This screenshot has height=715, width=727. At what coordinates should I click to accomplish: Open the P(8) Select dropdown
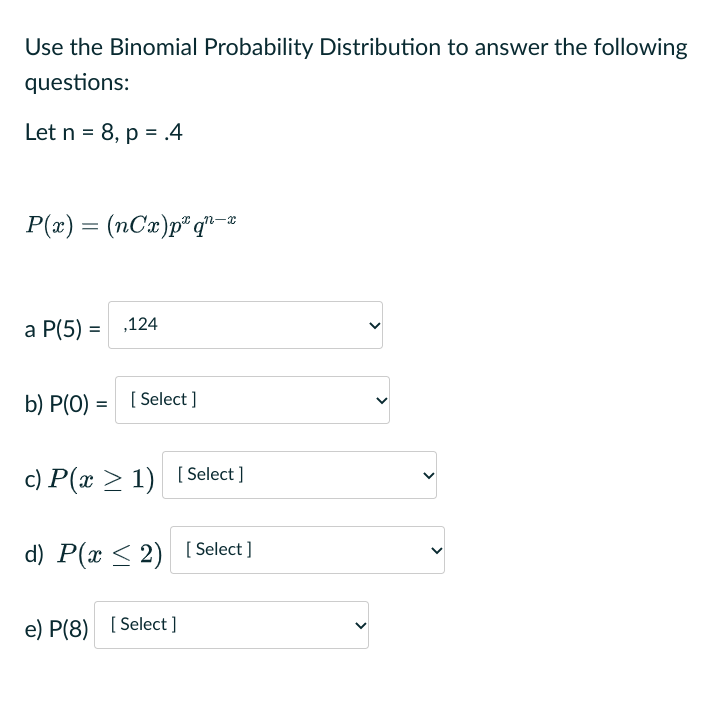tap(231, 625)
